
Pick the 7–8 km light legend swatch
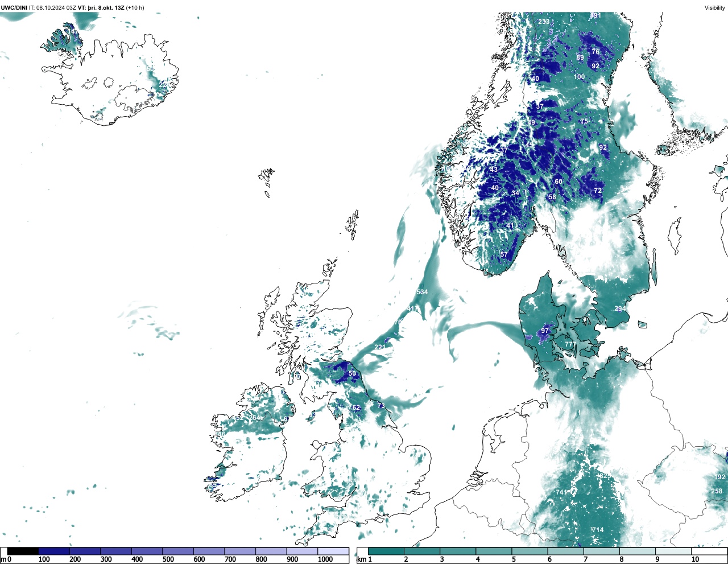pos(602,551)
